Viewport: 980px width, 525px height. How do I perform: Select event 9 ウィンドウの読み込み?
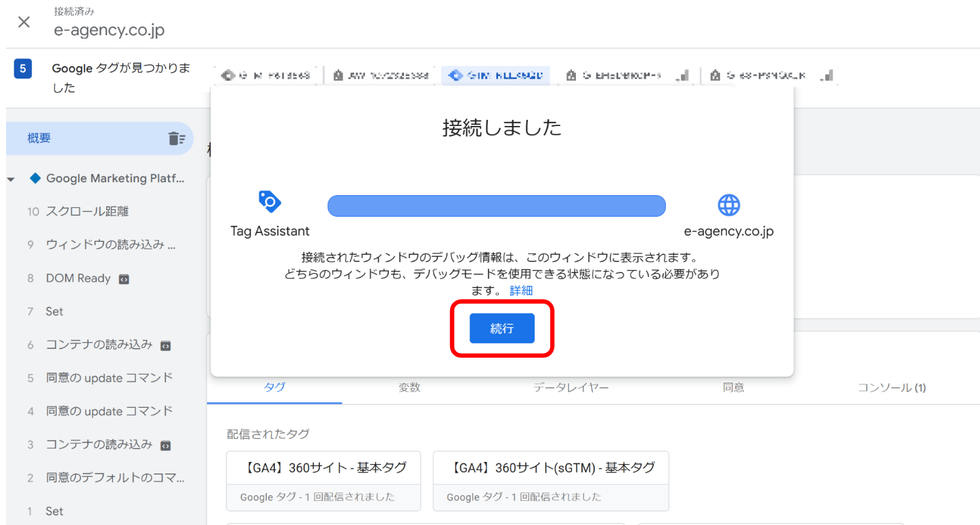[110, 245]
